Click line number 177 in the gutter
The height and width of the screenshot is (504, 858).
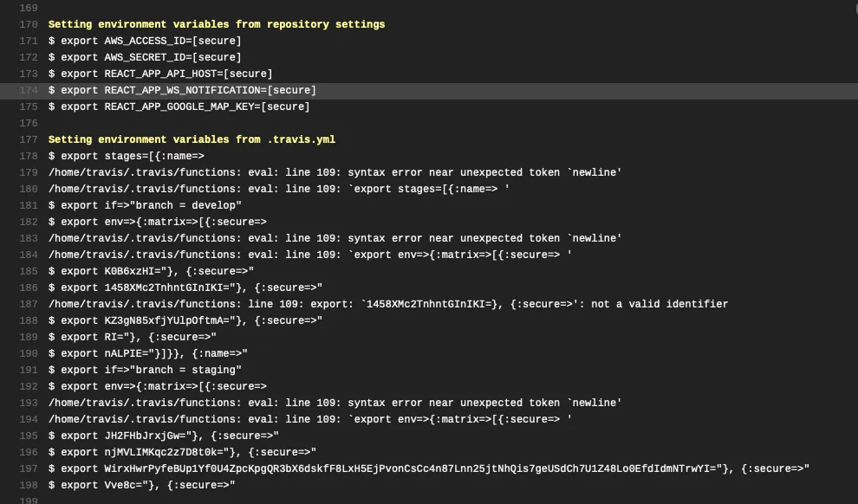pos(29,139)
